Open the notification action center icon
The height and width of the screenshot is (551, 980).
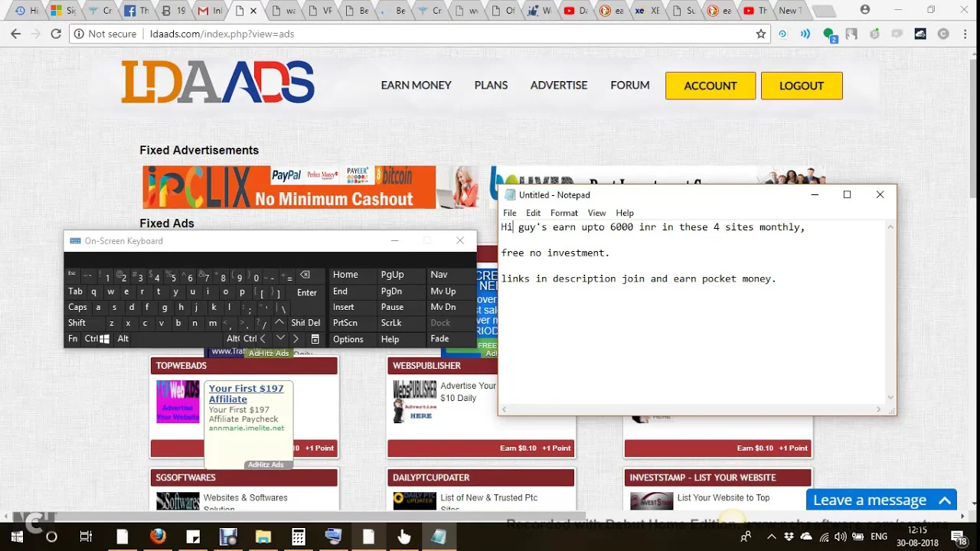[x=957, y=537]
